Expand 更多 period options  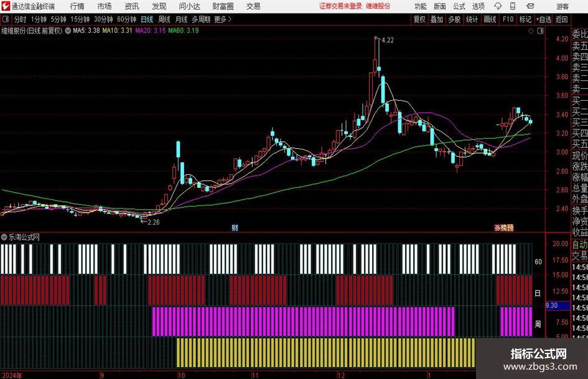pos(223,19)
